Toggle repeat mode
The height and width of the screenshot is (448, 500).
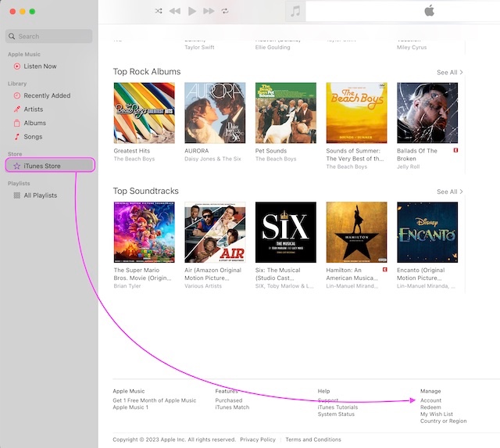tap(225, 11)
